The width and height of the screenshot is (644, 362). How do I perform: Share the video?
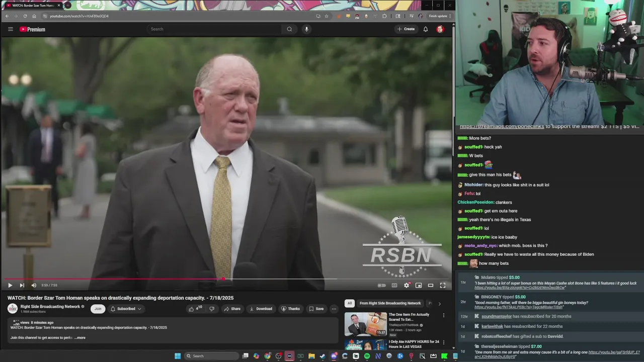[x=232, y=309]
